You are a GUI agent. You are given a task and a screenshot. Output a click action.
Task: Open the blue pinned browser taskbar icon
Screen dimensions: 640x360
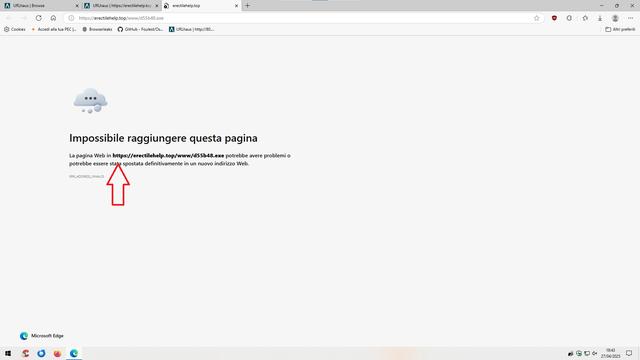click(41, 353)
